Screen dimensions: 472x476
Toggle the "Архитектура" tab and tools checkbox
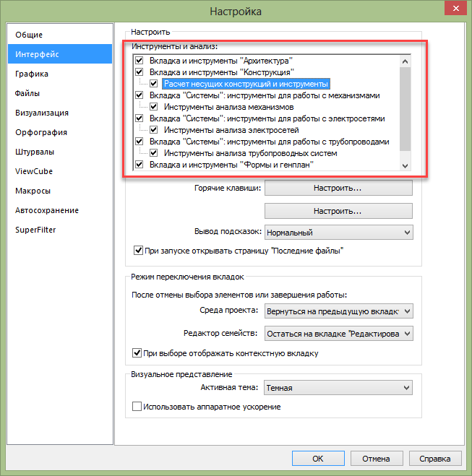139,61
